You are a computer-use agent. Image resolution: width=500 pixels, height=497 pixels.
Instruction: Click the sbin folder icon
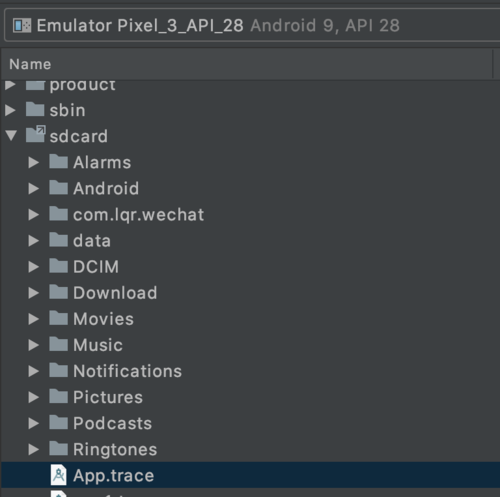point(35,109)
